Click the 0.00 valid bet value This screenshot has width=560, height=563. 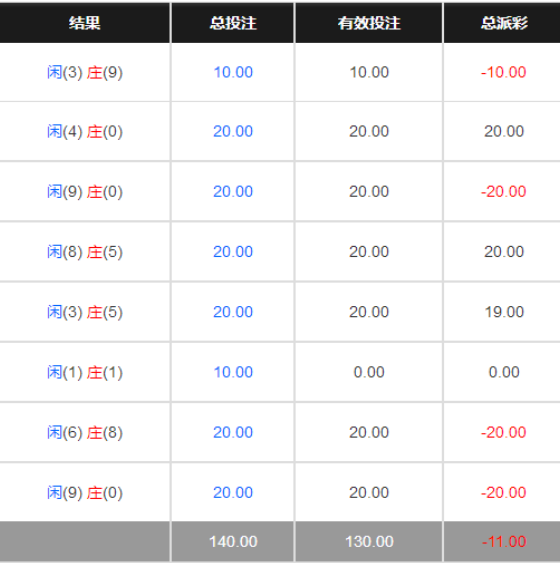point(369,372)
